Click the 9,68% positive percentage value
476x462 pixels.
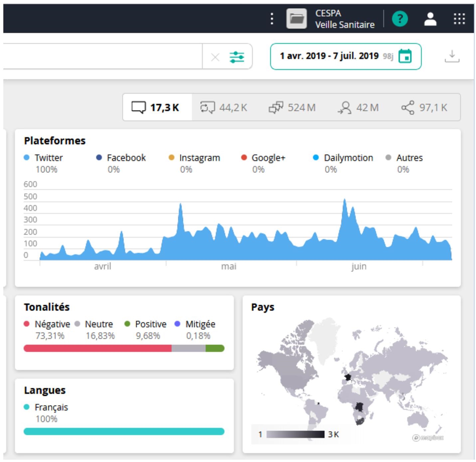(x=148, y=336)
